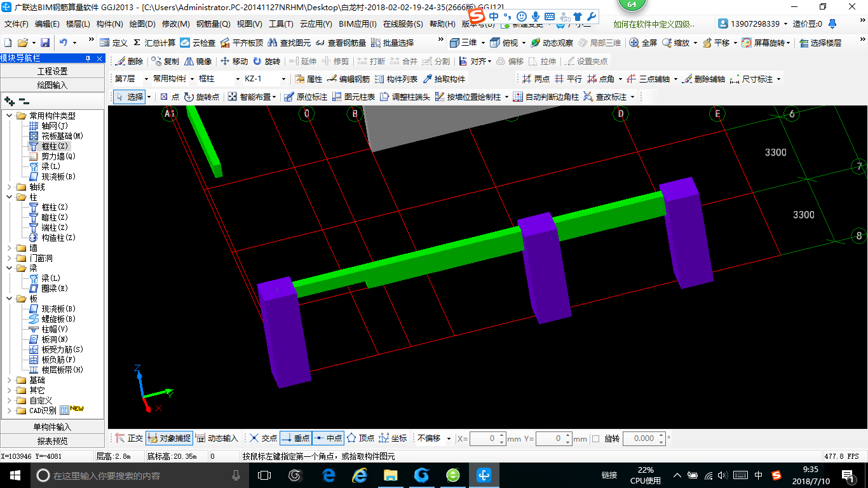Click the X offset input field
The image size is (868, 488).
click(487, 438)
